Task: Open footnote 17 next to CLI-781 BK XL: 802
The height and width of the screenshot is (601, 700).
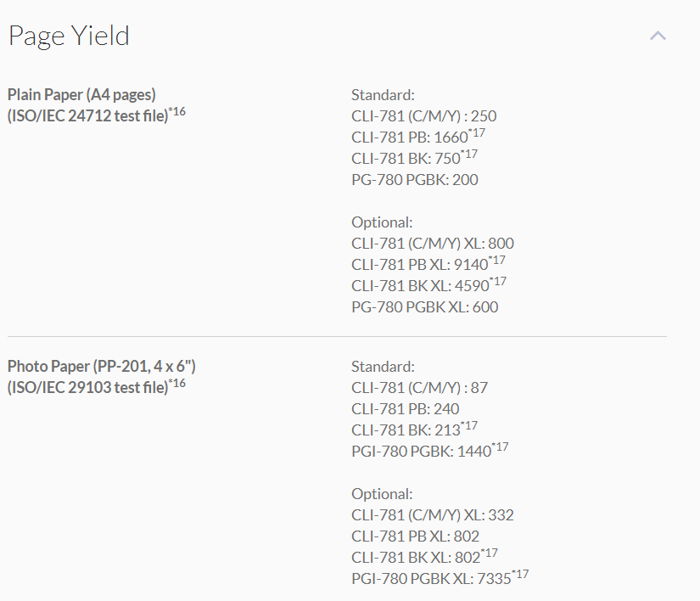Action: tap(490, 553)
